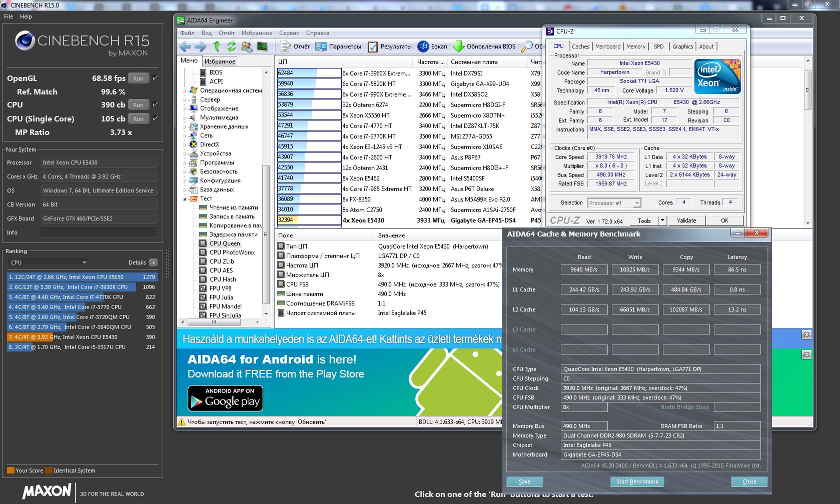Image resolution: width=840 pixels, height=504 pixels.
Task: Click the Бэкап backup icon
Action: coord(423,46)
